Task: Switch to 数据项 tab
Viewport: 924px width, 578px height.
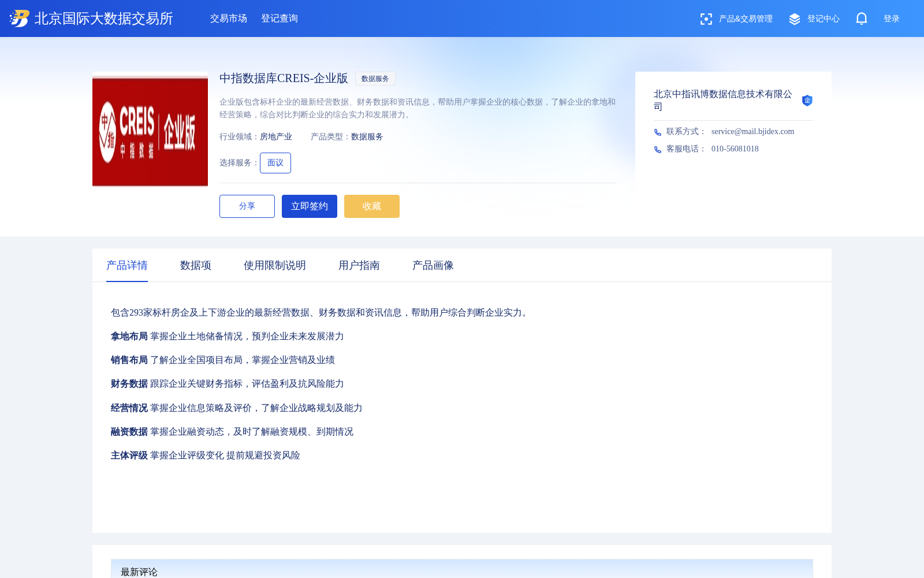Action: (196, 265)
